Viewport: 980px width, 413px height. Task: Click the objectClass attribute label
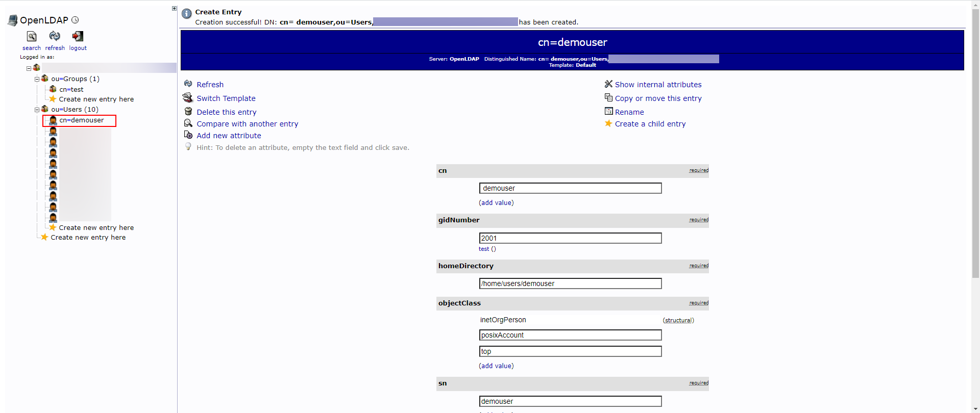[x=459, y=303]
